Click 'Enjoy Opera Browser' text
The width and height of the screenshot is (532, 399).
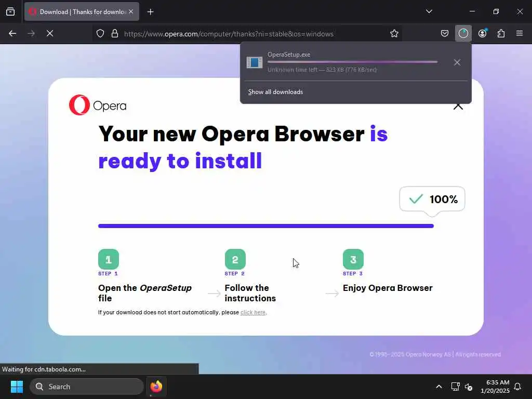pyautogui.click(x=388, y=288)
